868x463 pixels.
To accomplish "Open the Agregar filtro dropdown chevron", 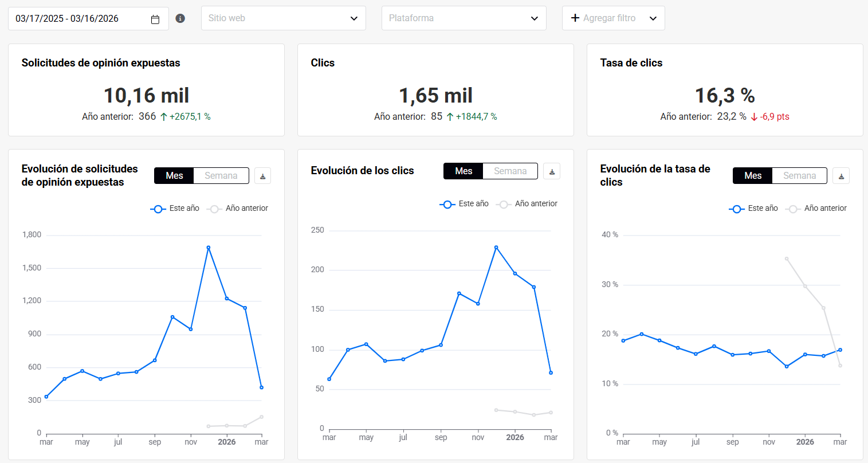I will click(653, 18).
